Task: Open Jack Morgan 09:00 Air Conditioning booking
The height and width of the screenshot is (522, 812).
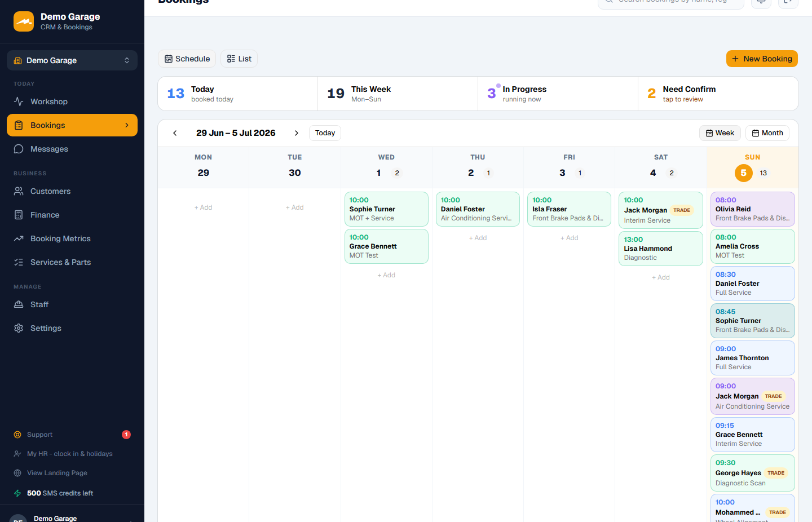Action: (x=753, y=396)
